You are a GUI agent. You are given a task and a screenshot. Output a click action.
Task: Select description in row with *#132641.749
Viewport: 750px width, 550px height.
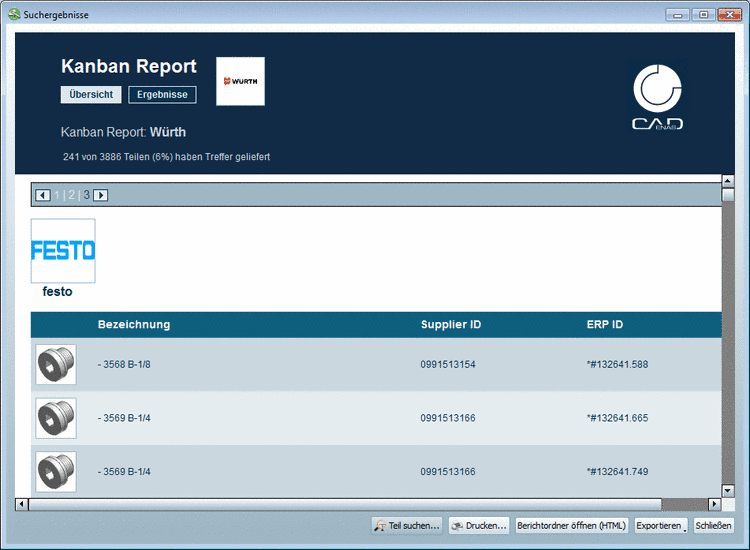tap(124, 472)
